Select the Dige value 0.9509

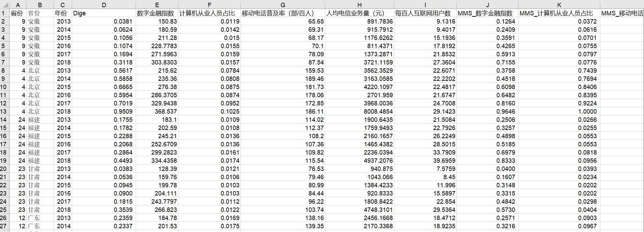[104, 111]
